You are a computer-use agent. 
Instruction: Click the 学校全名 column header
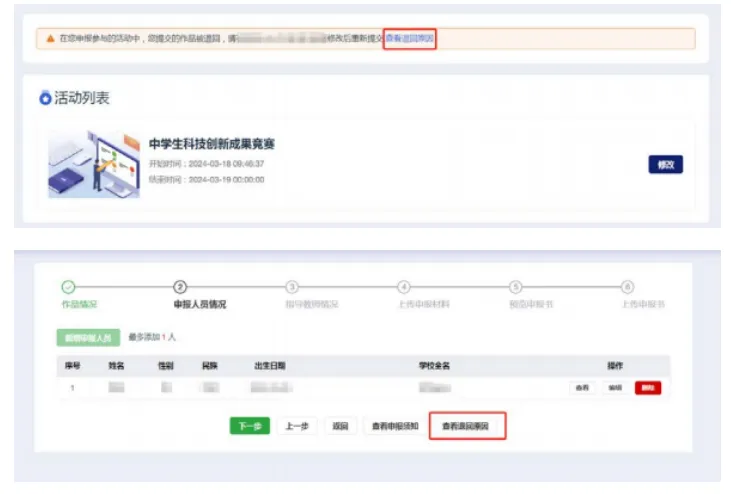coord(434,366)
